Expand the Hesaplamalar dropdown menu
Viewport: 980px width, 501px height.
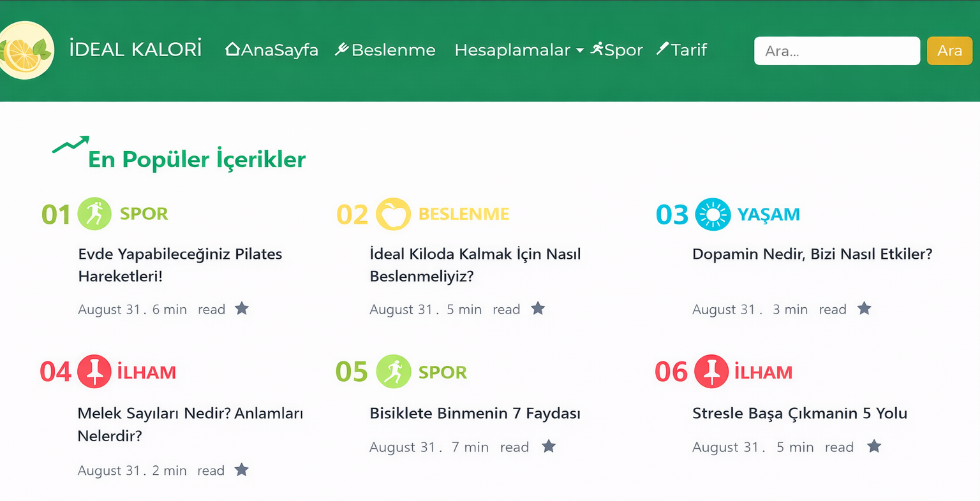[x=519, y=50]
